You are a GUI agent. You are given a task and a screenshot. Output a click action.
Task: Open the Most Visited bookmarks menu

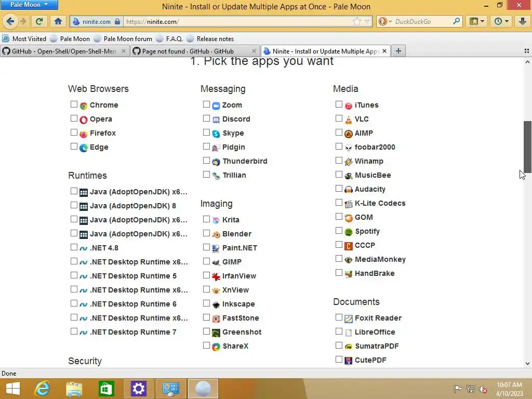click(x=24, y=38)
